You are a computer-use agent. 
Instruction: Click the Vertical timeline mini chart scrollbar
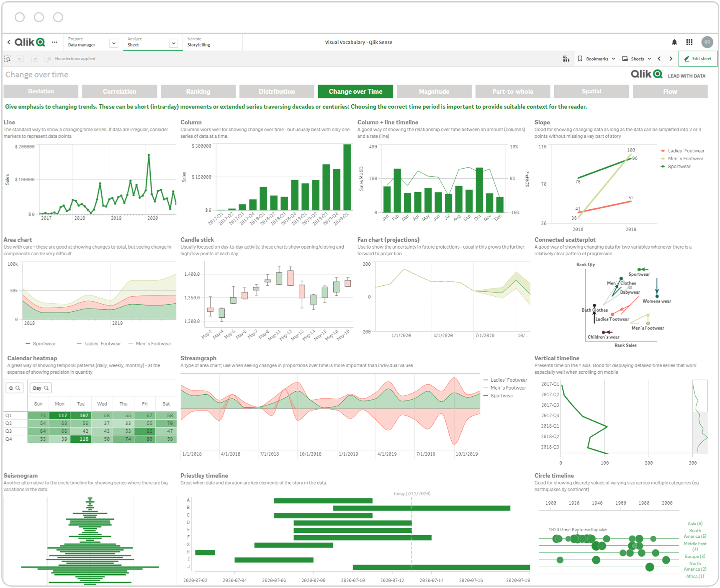700,416
